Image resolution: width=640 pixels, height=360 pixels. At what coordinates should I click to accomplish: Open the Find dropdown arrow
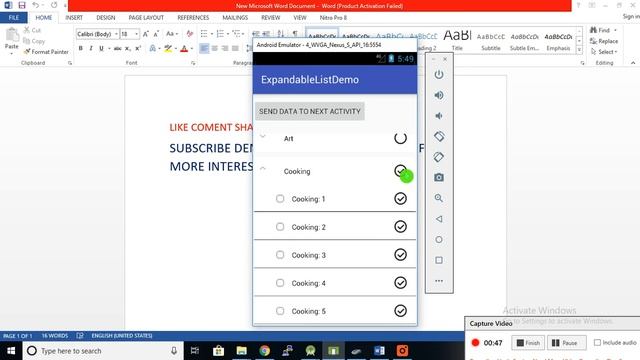click(x=615, y=30)
